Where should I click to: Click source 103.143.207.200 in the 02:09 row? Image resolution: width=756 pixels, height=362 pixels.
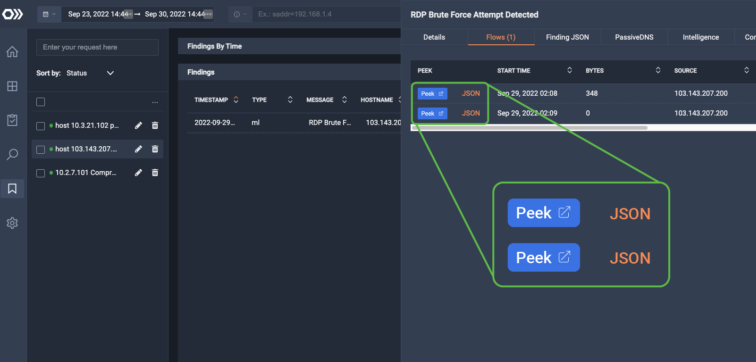pos(701,113)
